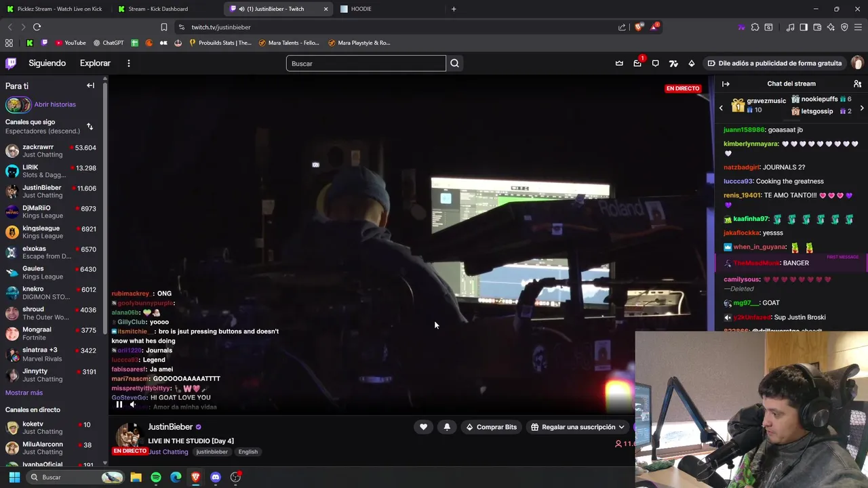The width and height of the screenshot is (868, 488).
Task: Open the zackrawrr channel in sidebar
Action: [51, 150]
